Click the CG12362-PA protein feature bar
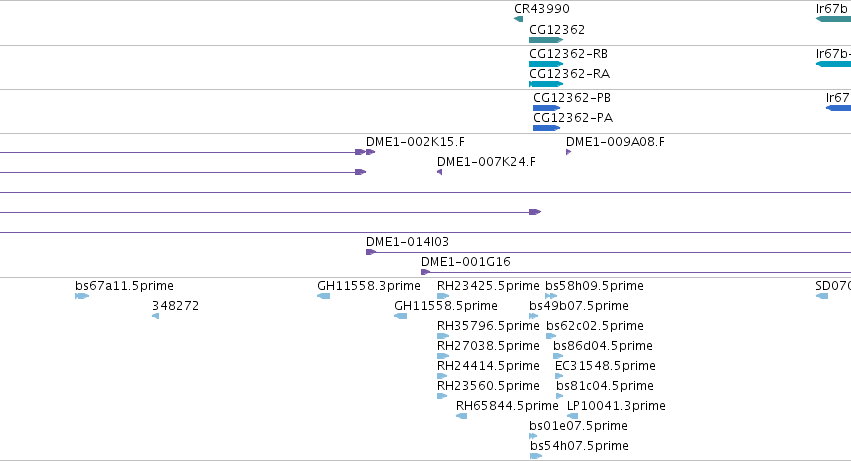 (x=547, y=128)
